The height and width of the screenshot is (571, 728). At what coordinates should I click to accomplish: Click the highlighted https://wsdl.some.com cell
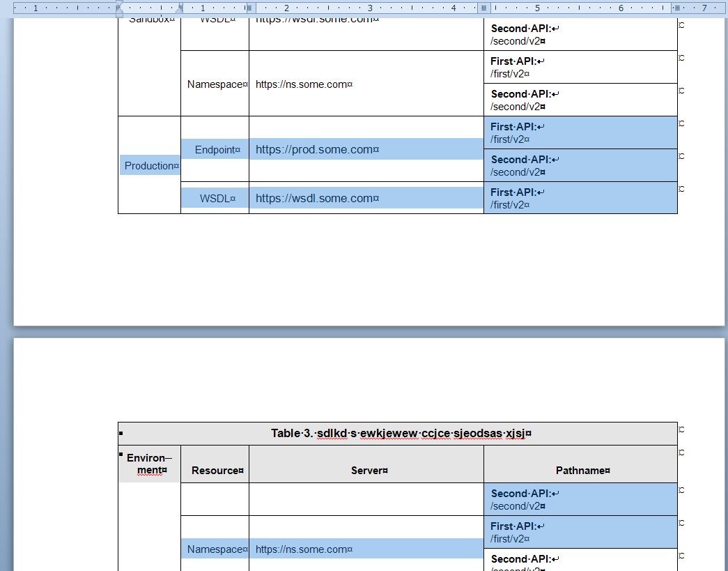tap(317, 199)
